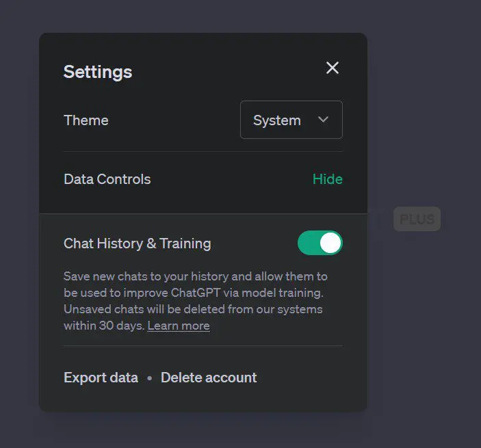Hide the Data Controls section
Viewport: 481px width, 448px height.
327,179
